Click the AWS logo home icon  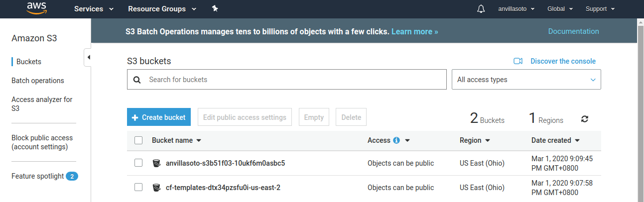pyautogui.click(x=36, y=8)
